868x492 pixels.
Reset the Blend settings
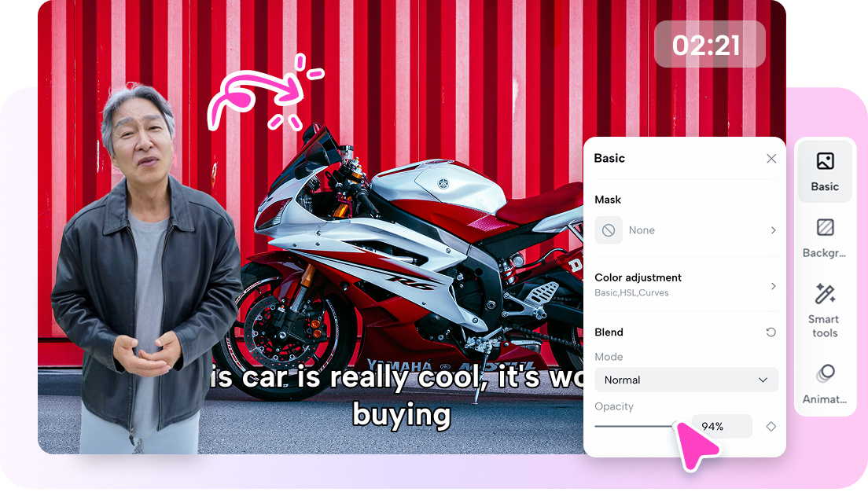click(x=771, y=332)
